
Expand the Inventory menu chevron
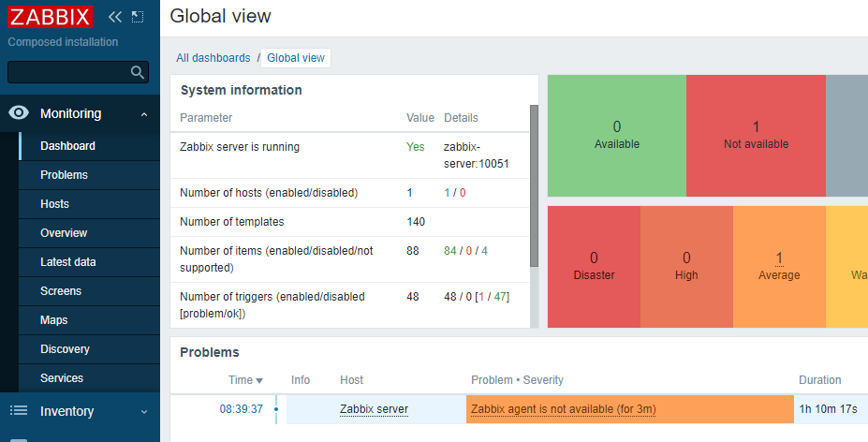144,411
